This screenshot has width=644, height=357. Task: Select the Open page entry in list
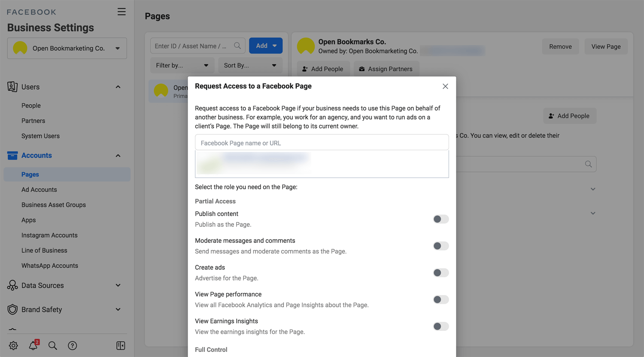(169, 91)
